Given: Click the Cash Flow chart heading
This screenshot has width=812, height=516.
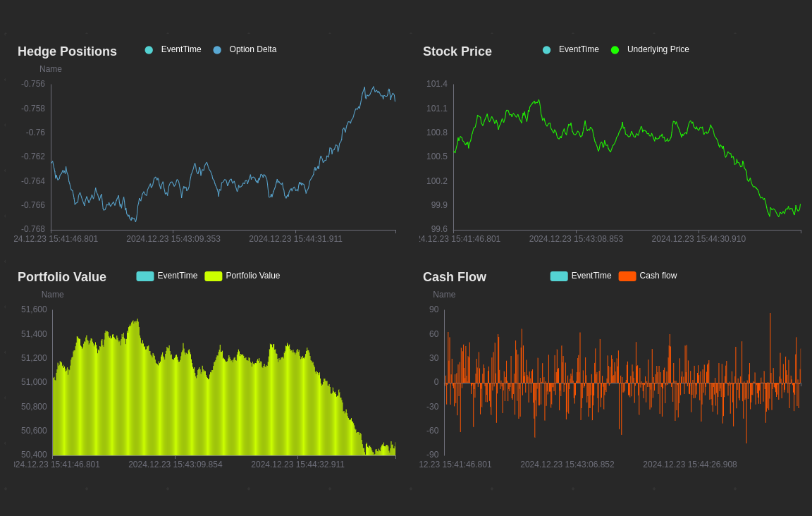Looking at the screenshot, I should (x=455, y=277).
